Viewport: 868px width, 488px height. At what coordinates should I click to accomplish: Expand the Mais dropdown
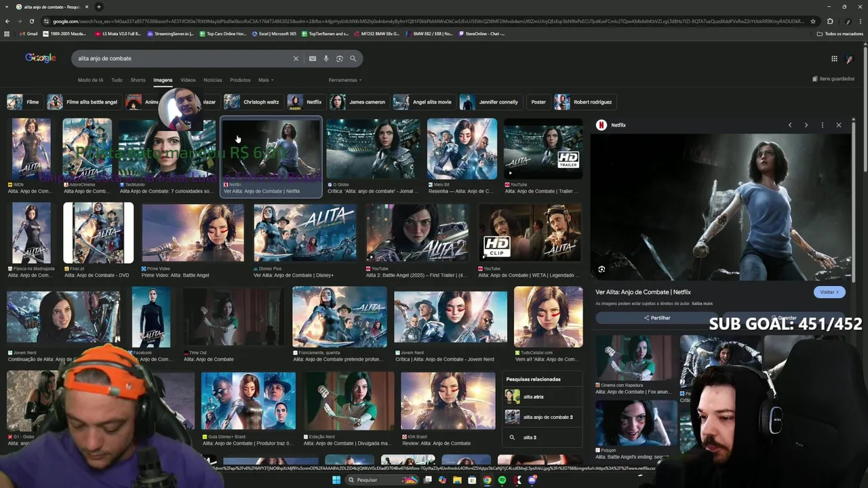coord(266,80)
